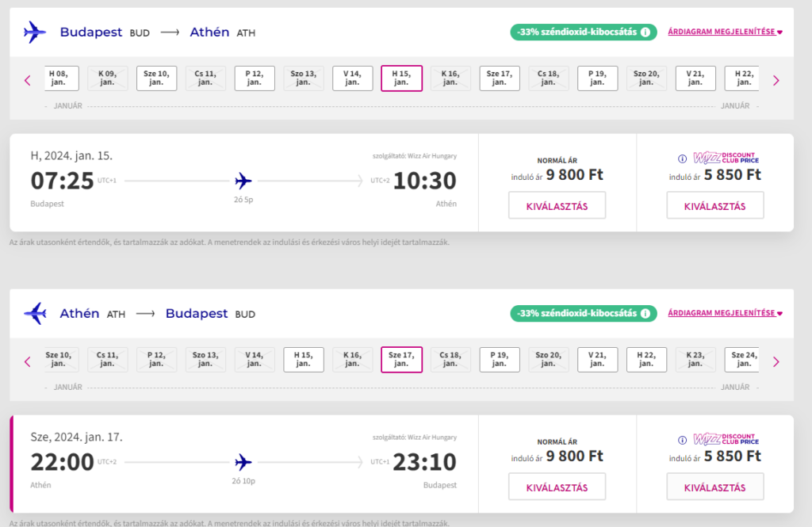Show later outbound dates with right arrow
812x527 pixels.
(776, 80)
